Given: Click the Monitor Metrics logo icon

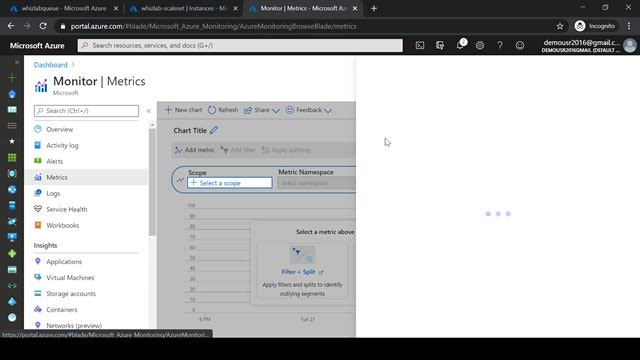Looking at the screenshot, I should [41, 85].
